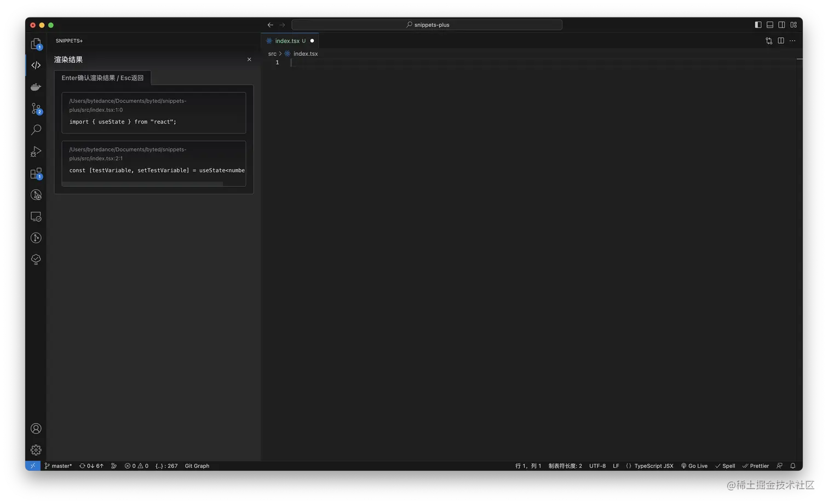Go back using the navigation arrow
828x504 pixels.
271,25
